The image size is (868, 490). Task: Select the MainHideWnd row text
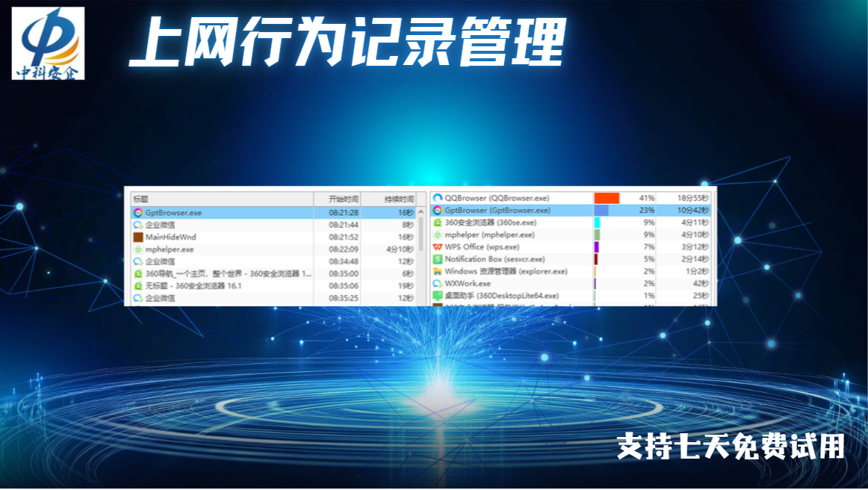[170, 237]
